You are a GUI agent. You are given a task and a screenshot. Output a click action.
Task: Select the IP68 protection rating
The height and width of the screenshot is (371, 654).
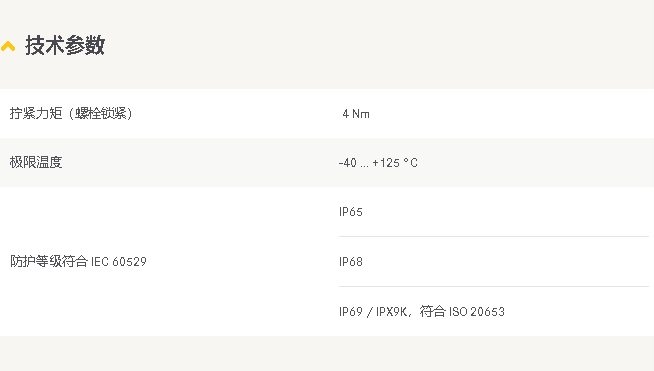coord(351,262)
